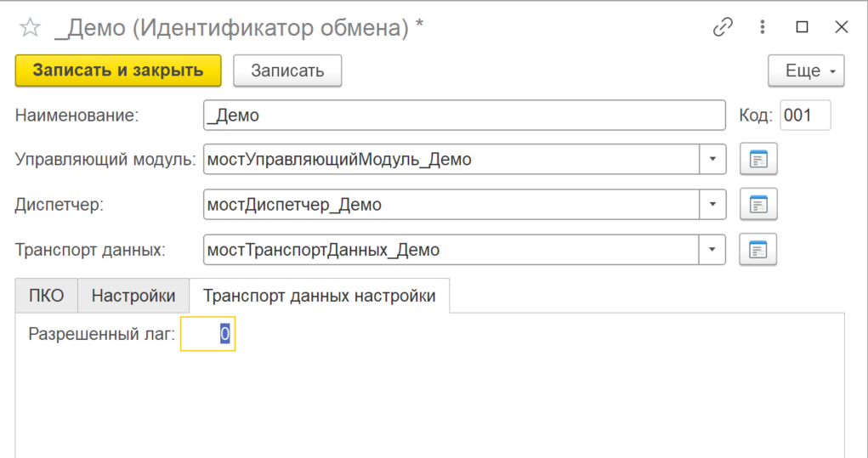Expand the Транспорт данных dropdown list

point(712,250)
